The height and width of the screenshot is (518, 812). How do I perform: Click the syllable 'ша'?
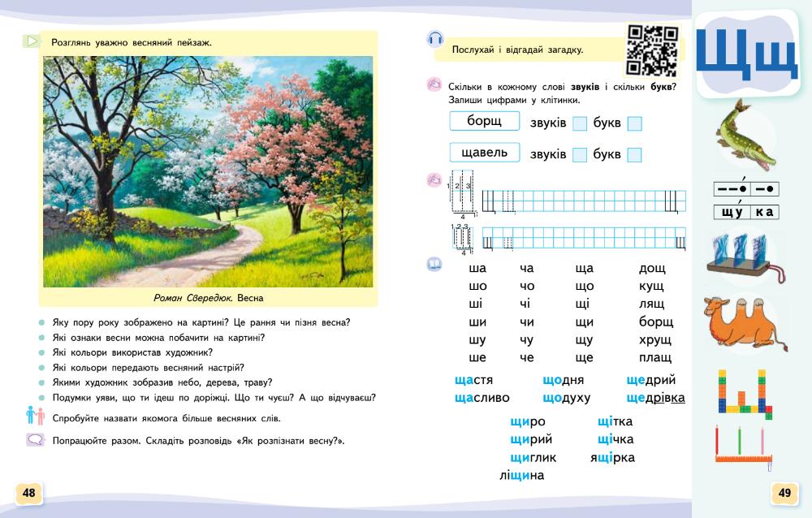point(477,268)
